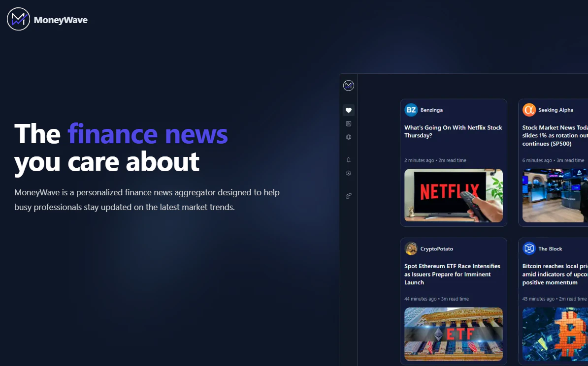Image resolution: width=588 pixels, height=366 pixels.
Task: Open notifications with the bell icon
Action: click(348, 159)
